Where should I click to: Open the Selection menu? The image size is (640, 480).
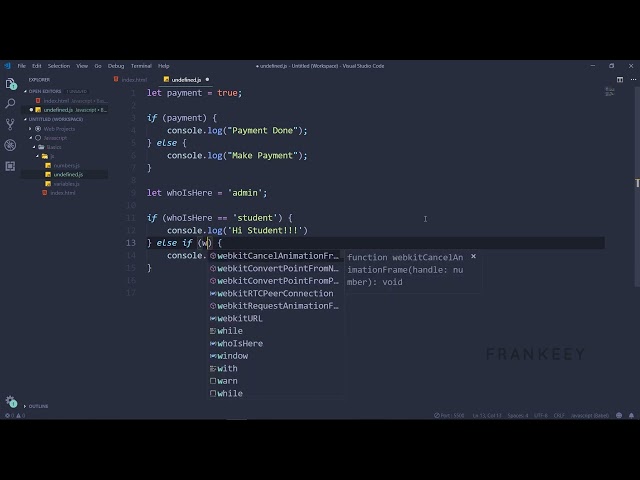[59, 66]
